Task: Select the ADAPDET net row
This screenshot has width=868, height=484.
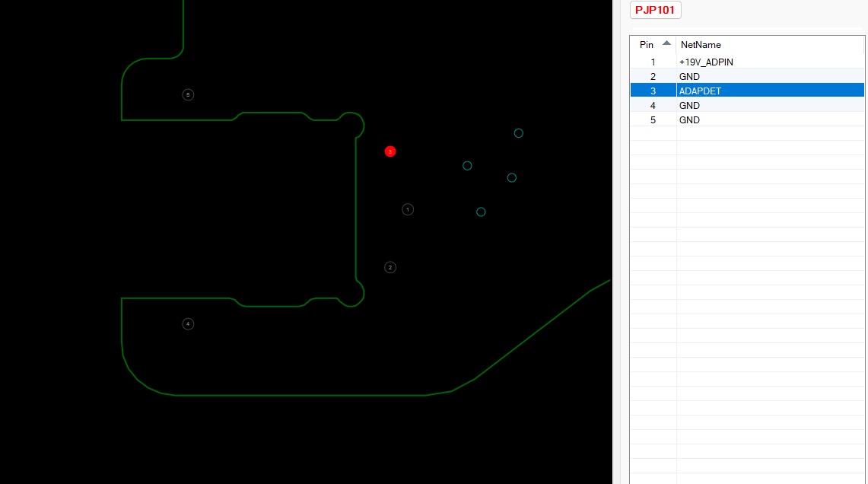Action: [747, 91]
